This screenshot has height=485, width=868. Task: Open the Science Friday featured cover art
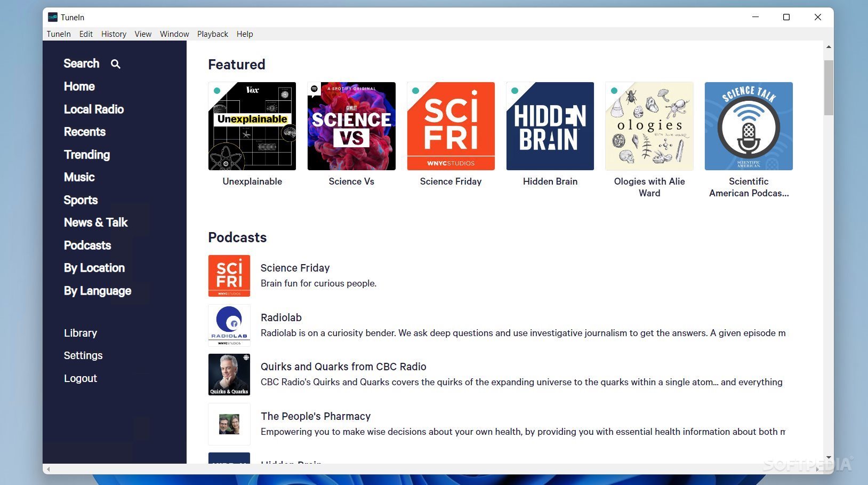pos(451,126)
